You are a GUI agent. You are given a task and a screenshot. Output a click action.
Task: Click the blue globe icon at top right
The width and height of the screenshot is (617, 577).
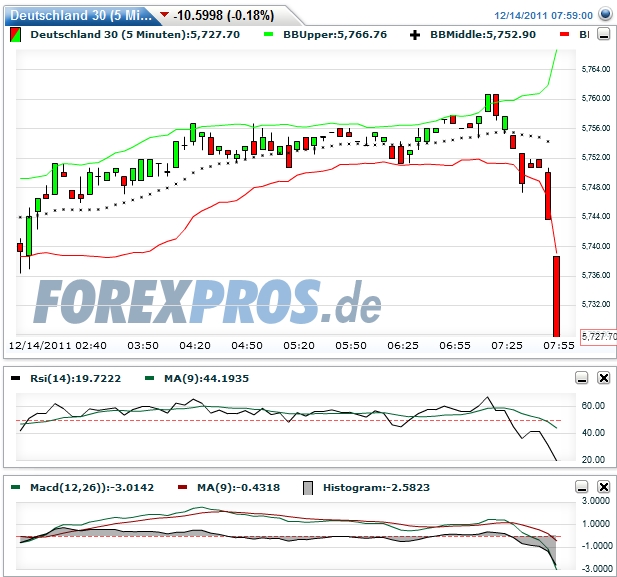605,14
